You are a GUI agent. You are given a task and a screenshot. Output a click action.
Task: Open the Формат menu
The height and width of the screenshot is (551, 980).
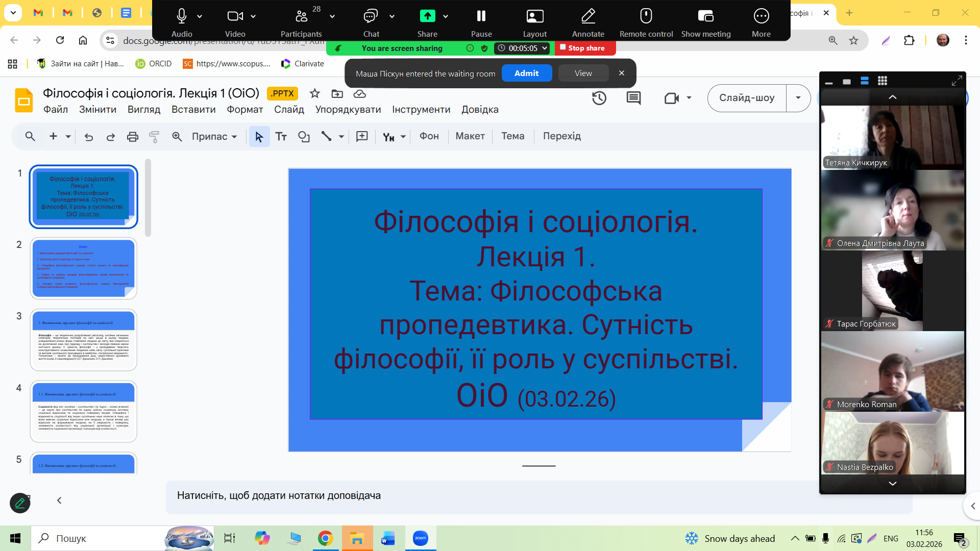pos(245,110)
